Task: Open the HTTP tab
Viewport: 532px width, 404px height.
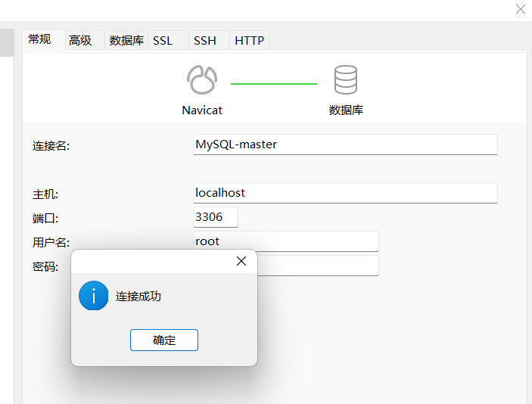Action: click(x=250, y=40)
